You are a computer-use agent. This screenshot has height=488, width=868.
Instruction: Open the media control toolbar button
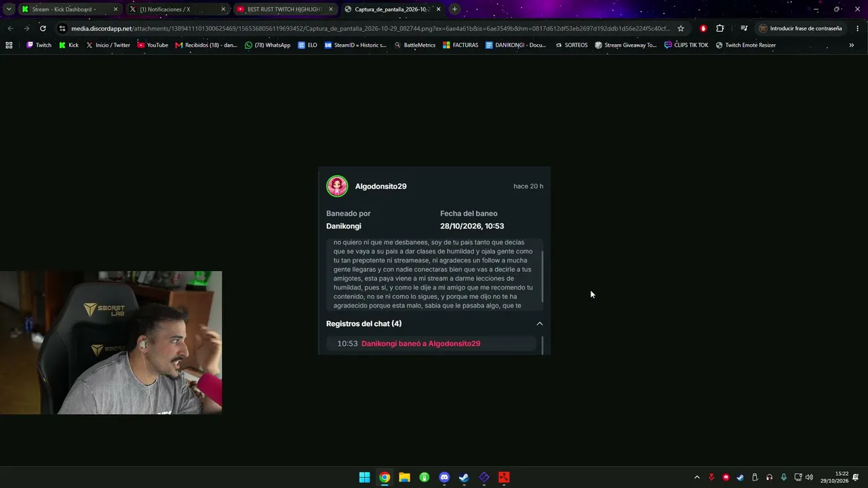click(x=744, y=28)
